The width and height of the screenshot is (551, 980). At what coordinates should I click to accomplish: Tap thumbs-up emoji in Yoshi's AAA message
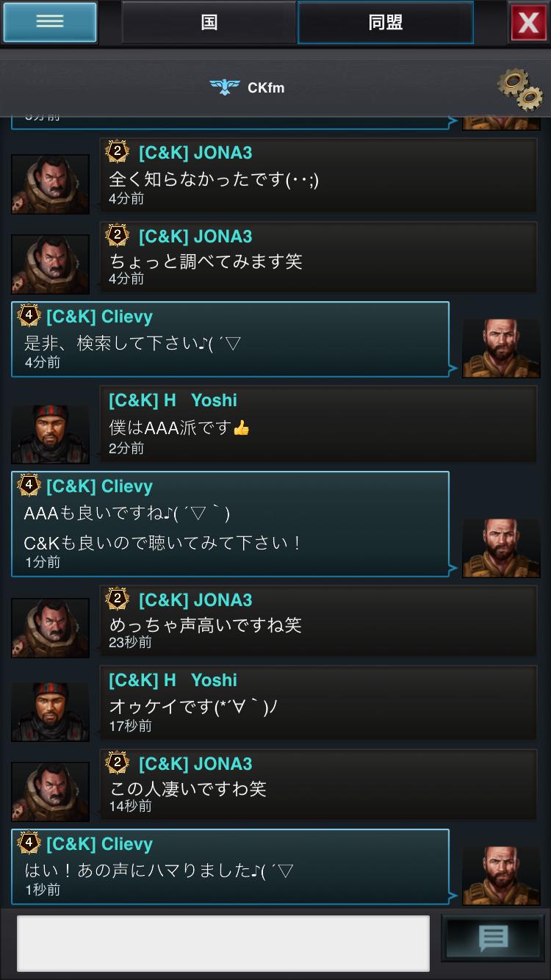[x=241, y=428]
